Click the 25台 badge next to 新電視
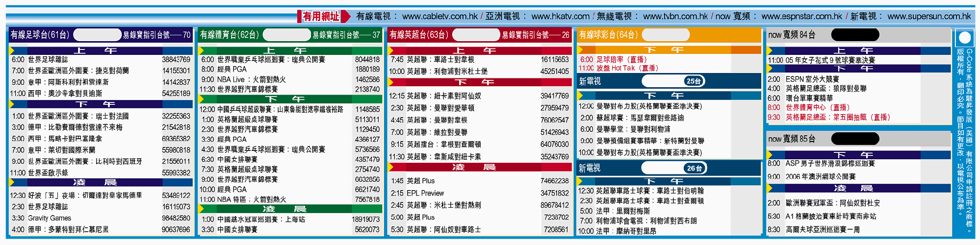This screenshot has height=245, width=980. click(x=694, y=81)
